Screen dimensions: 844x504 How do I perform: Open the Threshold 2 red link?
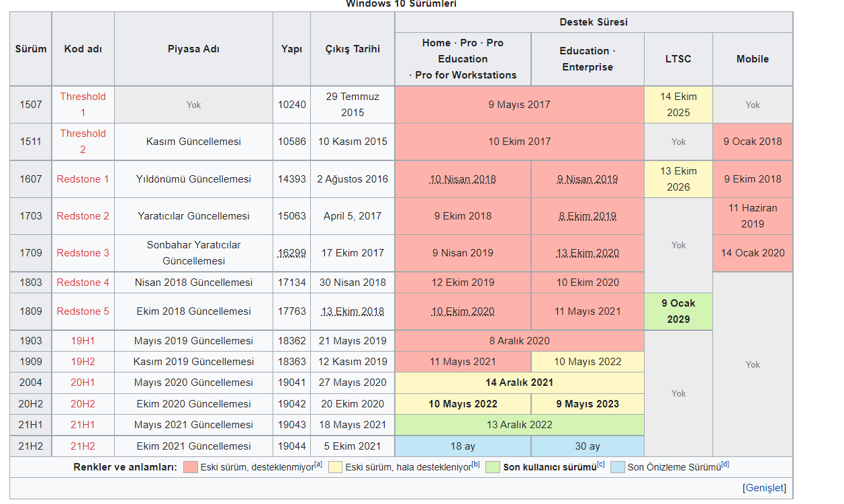coord(83,142)
